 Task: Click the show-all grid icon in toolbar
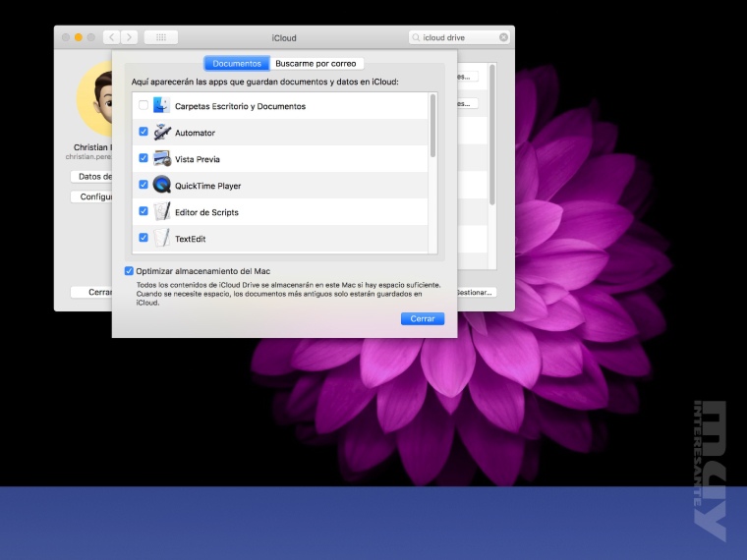pos(161,37)
